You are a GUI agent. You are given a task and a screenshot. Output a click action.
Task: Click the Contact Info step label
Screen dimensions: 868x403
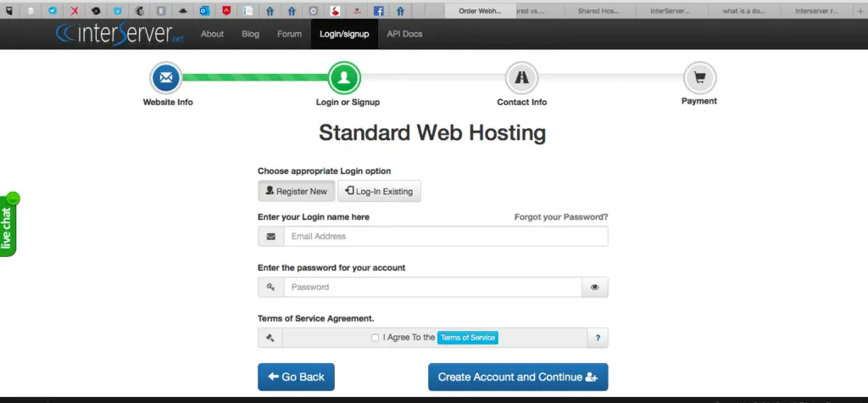coord(521,102)
